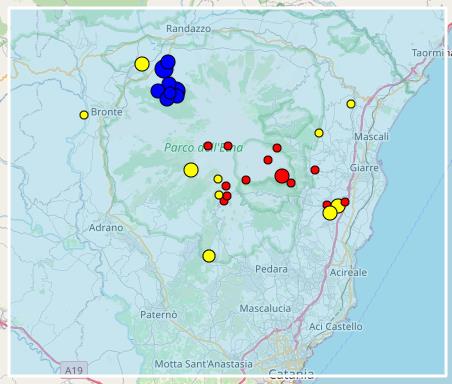Select the large yellow marker near Randazzo

point(142,64)
